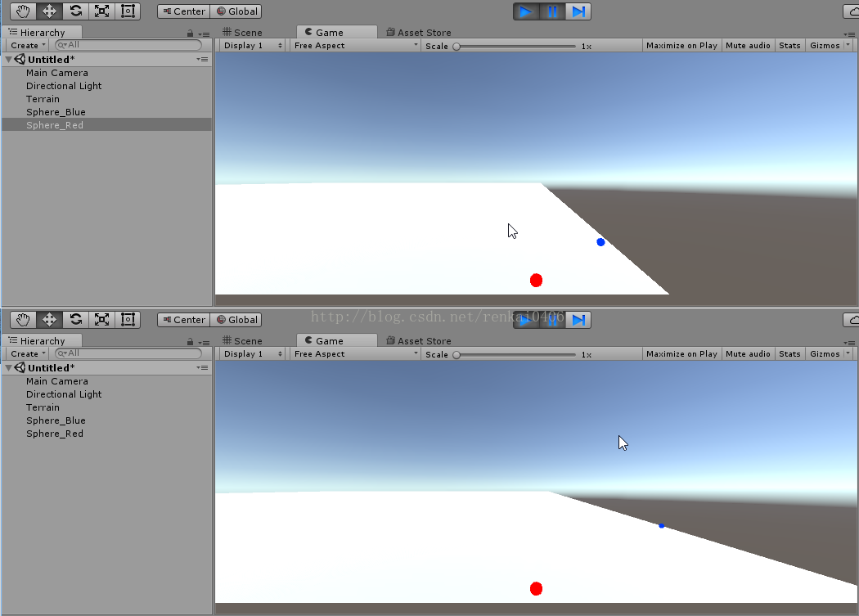Viewport: 859px width, 616px height.
Task: Click the Stats button in the lower Game view
Action: tap(789, 354)
